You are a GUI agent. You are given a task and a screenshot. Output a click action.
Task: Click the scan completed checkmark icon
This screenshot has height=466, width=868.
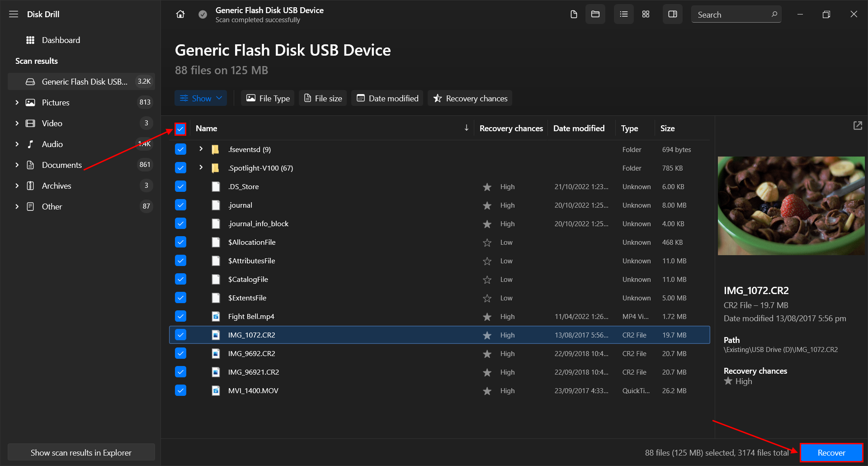[203, 14]
